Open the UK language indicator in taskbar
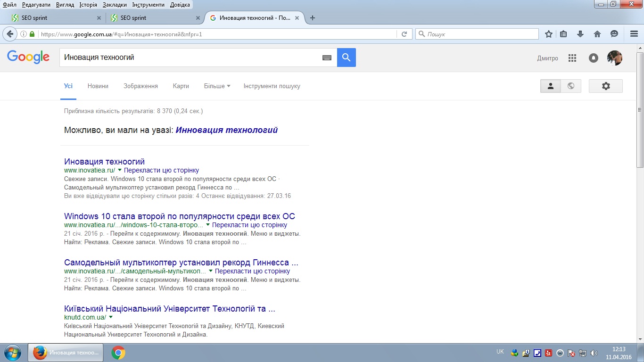 click(500, 352)
